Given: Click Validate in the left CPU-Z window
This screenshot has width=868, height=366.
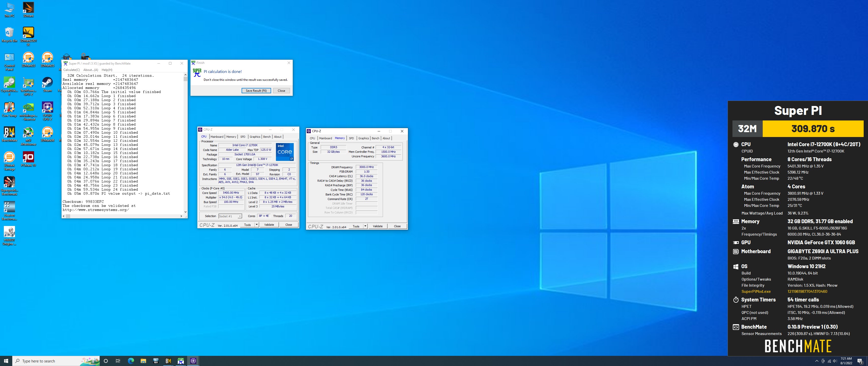Looking at the screenshot, I should 269,225.
